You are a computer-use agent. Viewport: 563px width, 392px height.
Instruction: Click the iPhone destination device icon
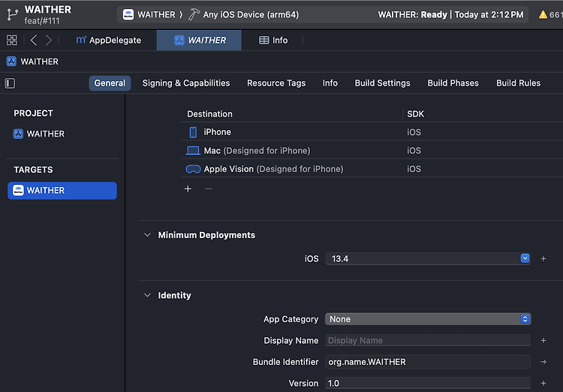click(193, 132)
